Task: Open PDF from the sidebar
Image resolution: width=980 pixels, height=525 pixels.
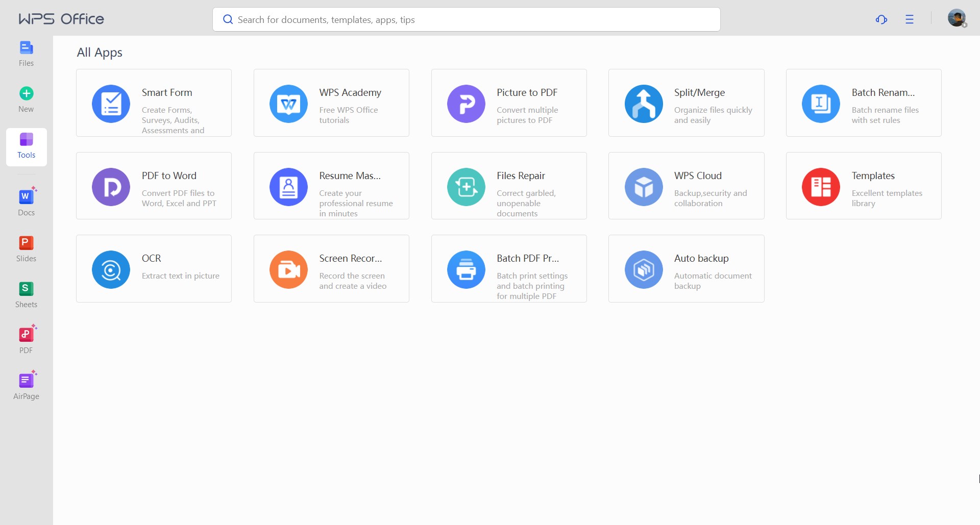Action: (x=26, y=340)
